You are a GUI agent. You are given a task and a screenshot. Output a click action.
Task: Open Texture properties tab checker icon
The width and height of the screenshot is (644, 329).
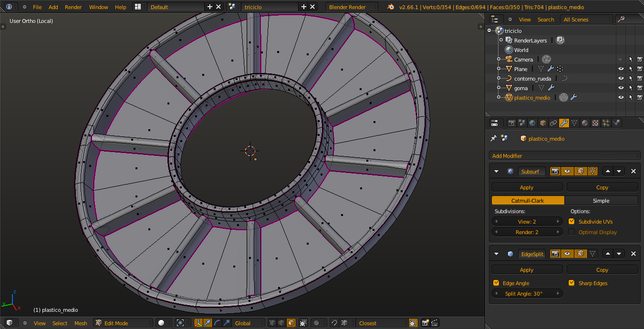pos(595,123)
